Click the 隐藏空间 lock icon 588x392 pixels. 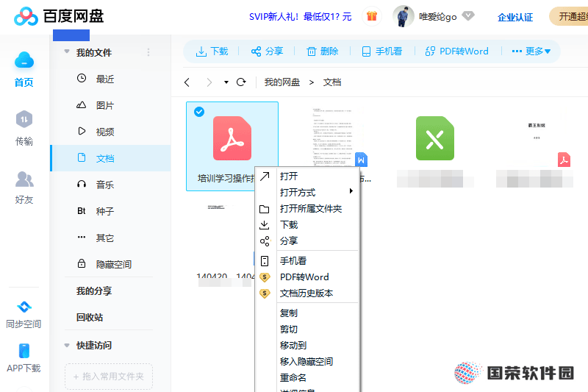(82, 263)
